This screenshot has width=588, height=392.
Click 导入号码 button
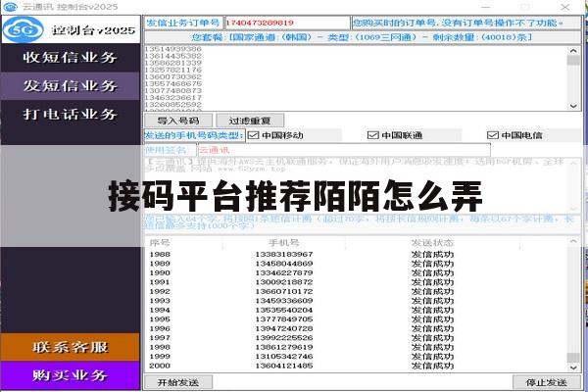(178, 121)
